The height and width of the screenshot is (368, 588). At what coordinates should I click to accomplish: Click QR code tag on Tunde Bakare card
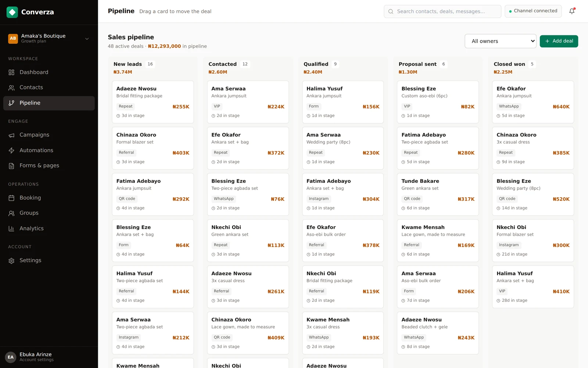pos(412,199)
